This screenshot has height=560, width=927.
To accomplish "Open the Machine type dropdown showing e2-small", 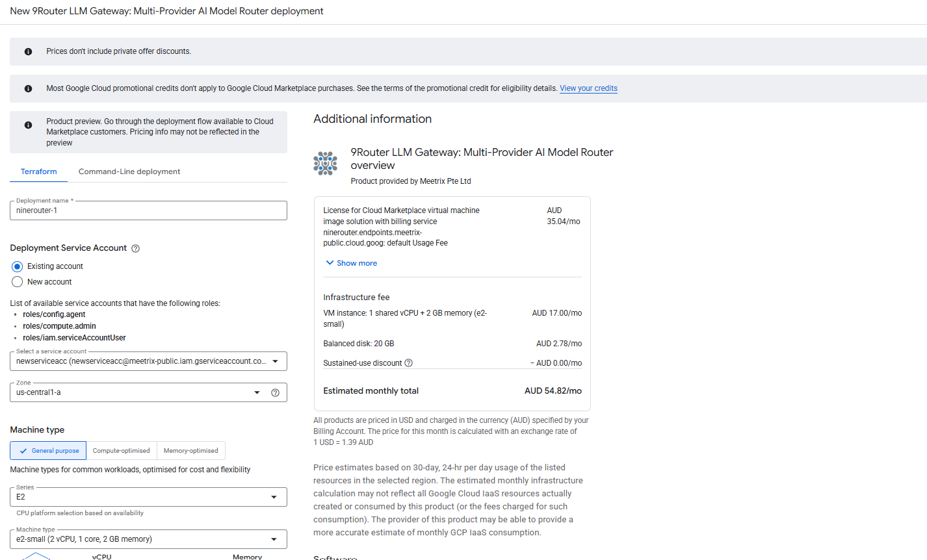I will 148,539.
